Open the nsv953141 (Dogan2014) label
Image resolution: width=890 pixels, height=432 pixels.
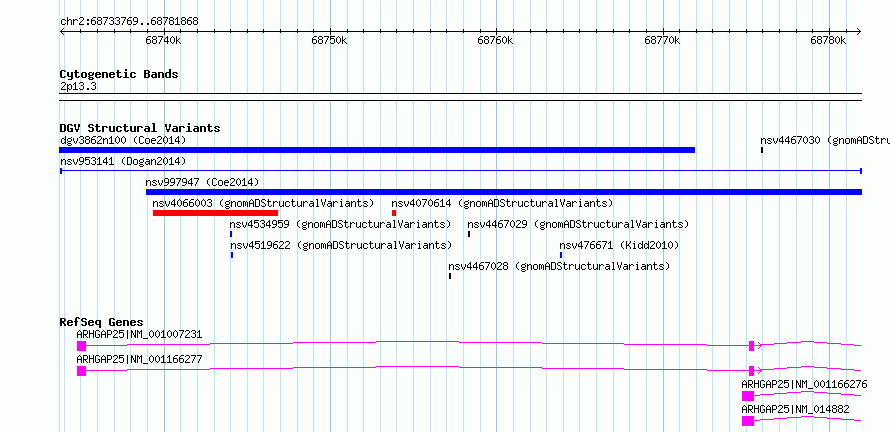coord(123,161)
